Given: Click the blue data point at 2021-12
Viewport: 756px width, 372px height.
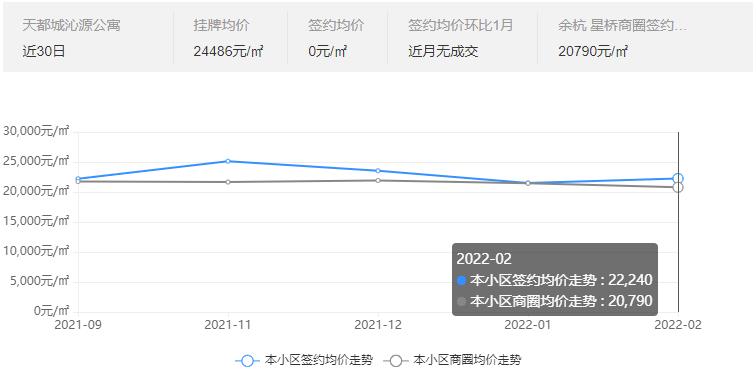Looking at the screenshot, I should (378, 171).
